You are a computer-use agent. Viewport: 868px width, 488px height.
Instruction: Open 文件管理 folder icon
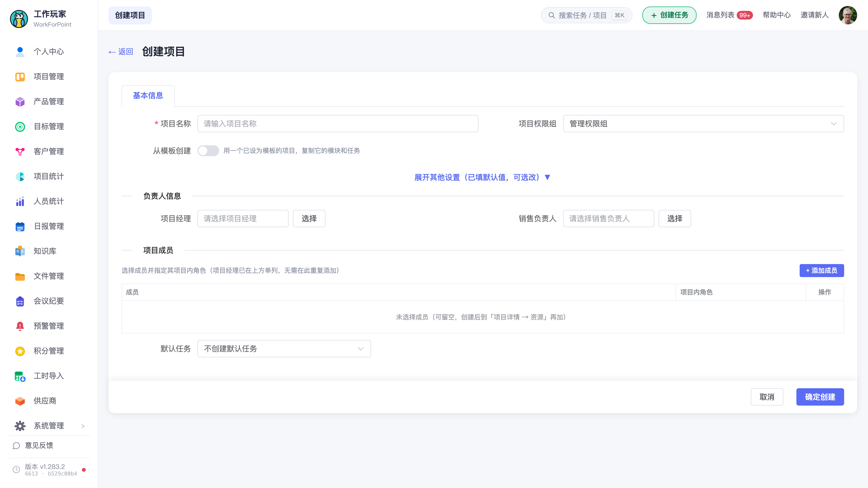[20, 276]
